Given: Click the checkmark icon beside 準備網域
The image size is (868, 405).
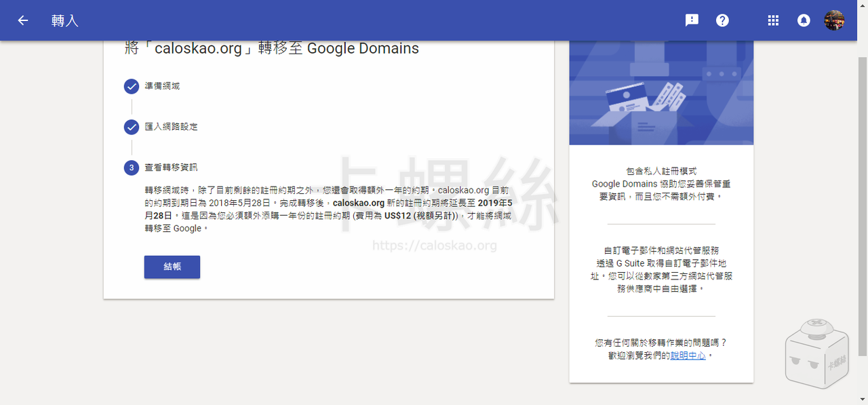Looking at the screenshot, I should [132, 87].
